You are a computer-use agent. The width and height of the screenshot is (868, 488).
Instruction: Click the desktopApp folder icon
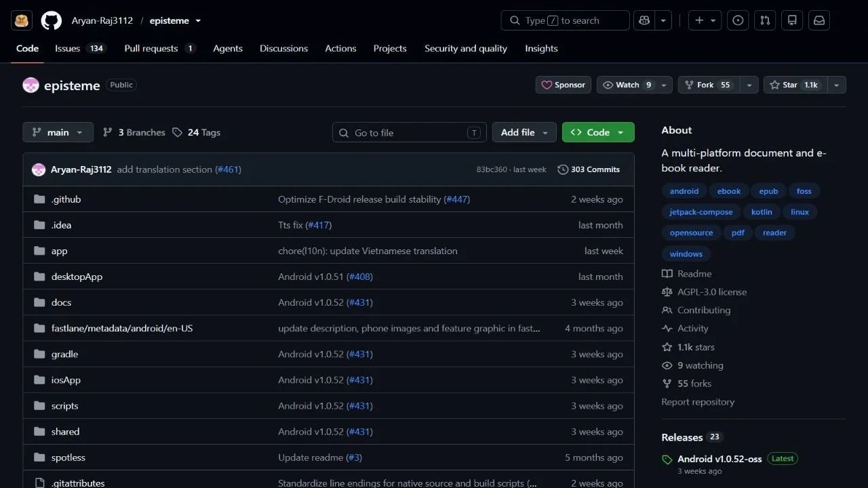pos(39,277)
